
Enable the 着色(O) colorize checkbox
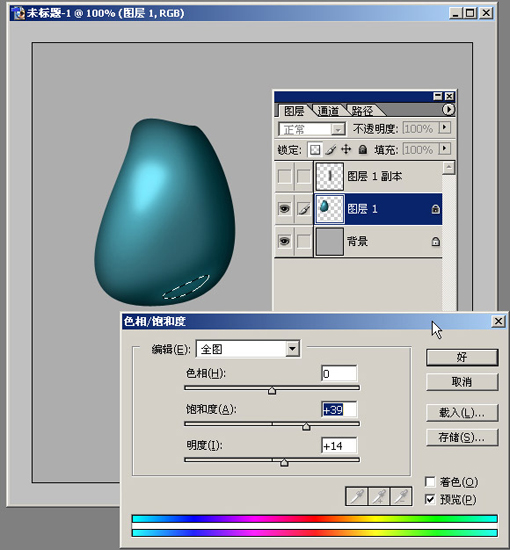(430, 482)
